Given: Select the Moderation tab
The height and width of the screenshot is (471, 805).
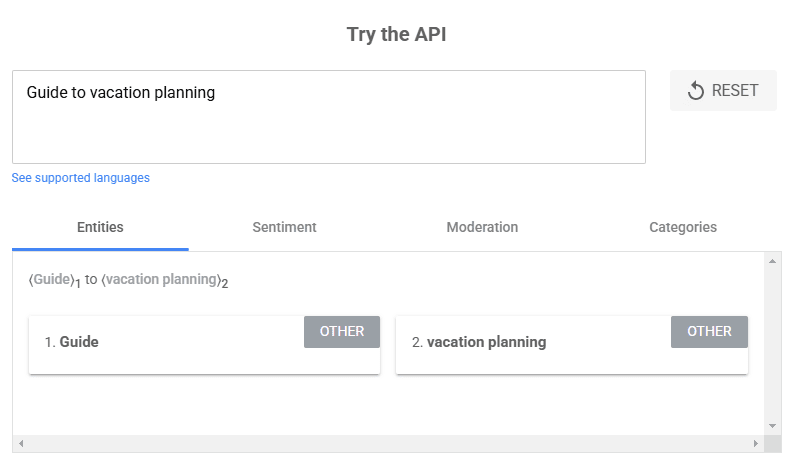Looking at the screenshot, I should [x=482, y=227].
